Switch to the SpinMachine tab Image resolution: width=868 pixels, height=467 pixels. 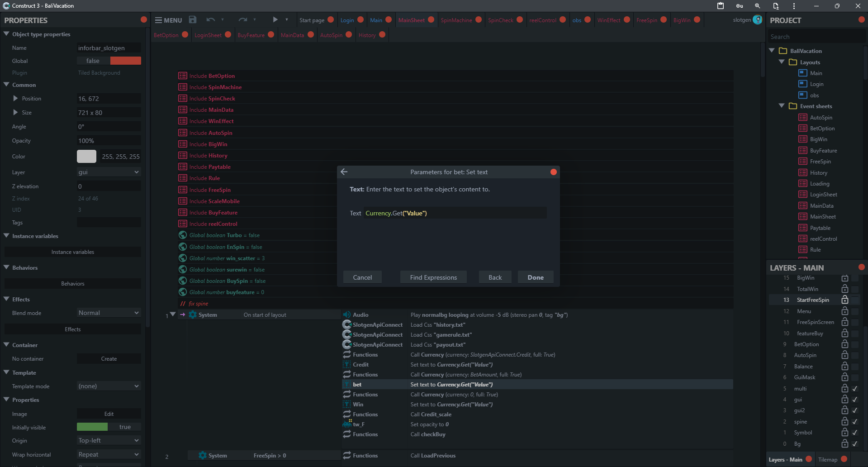click(456, 20)
